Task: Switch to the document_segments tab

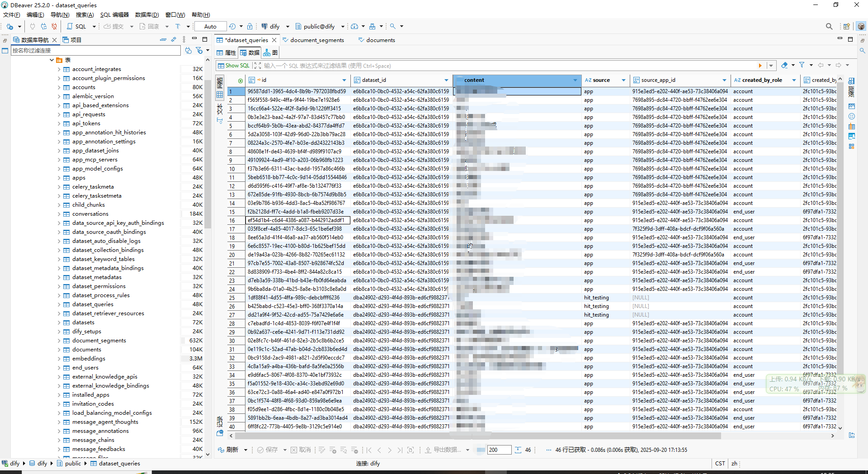Action: [316, 40]
